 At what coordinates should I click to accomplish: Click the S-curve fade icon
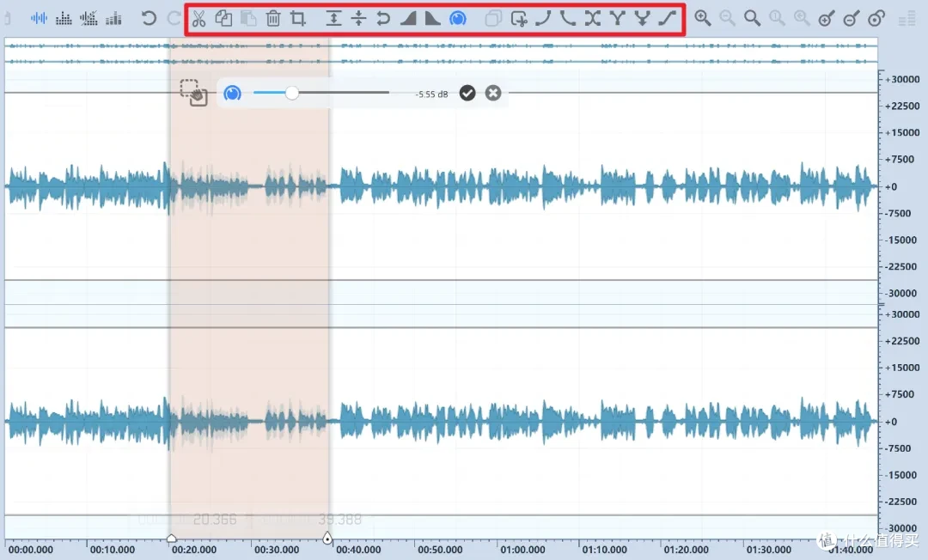click(x=667, y=19)
